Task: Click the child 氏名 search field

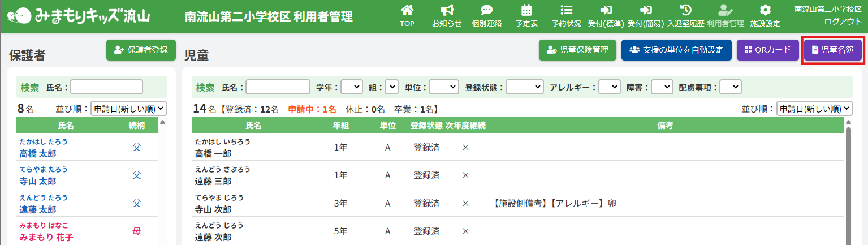Action: click(x=278, y=87)
